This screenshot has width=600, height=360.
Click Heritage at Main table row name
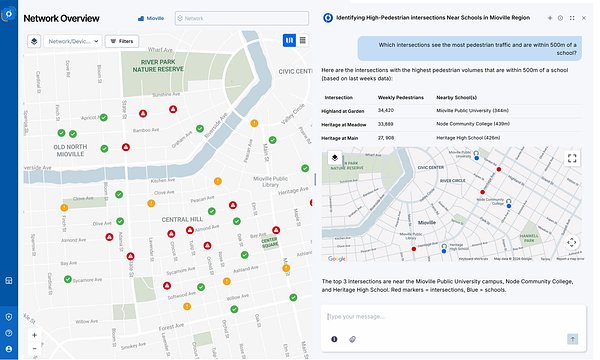pos(339,138)
